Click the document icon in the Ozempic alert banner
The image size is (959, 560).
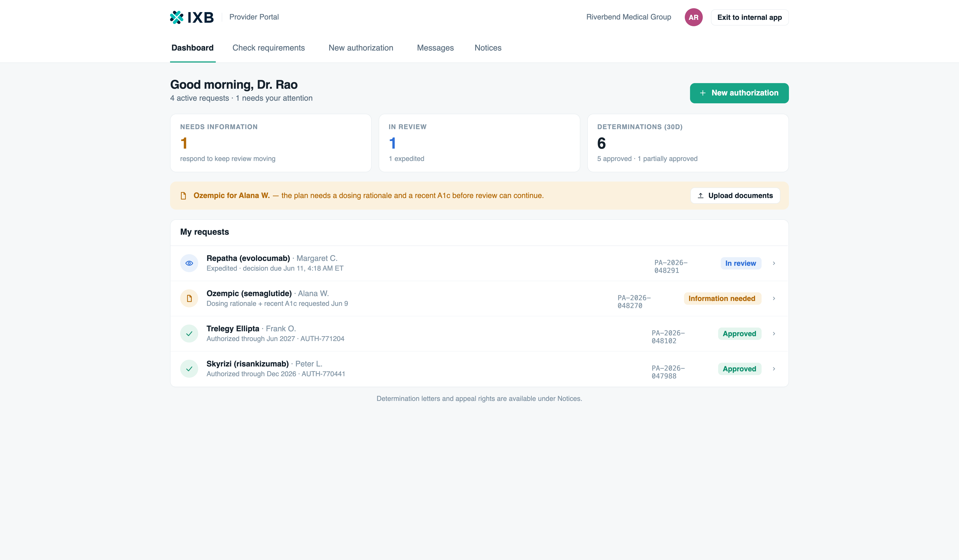[183, 196]
